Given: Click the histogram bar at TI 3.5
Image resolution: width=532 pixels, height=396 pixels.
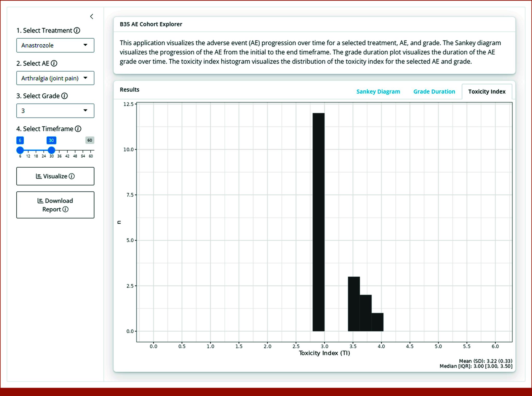Looking at the screenshot, I should tap(354, 304).
